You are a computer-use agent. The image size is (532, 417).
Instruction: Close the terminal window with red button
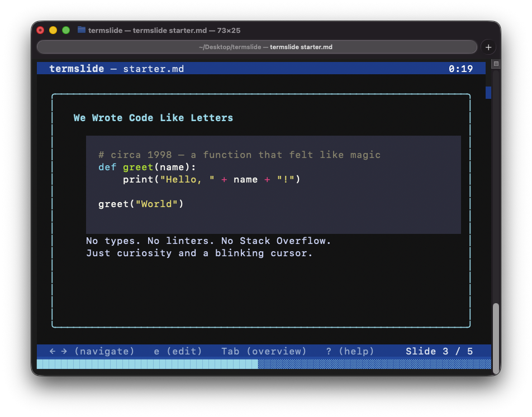click(40, 30)
